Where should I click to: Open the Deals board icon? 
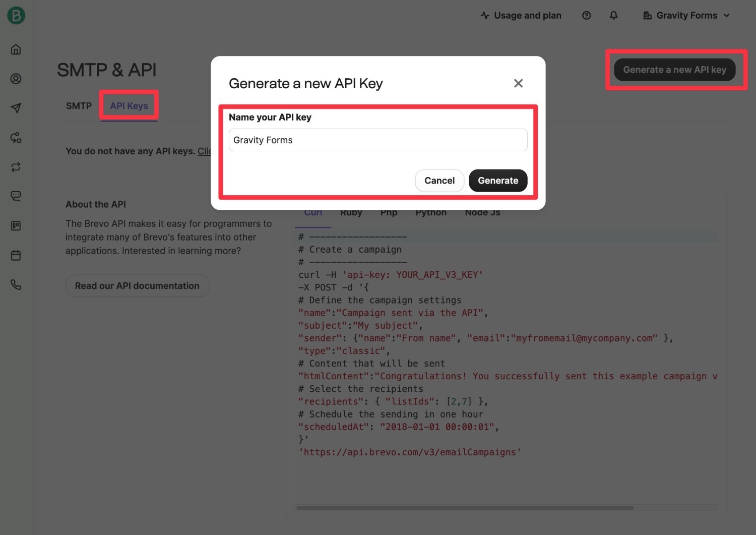click(x=16, y=226)
